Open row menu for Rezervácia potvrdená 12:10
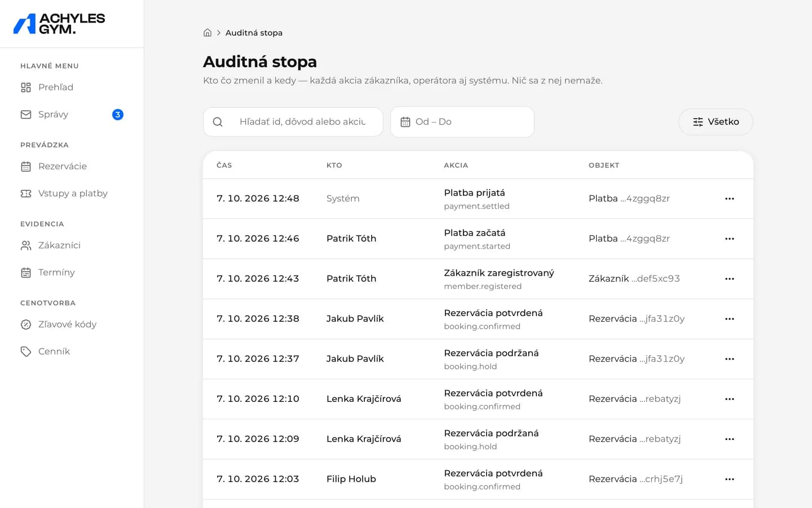Image resolution: width=812 pixels, height=508 pixels. coord(730,399)
